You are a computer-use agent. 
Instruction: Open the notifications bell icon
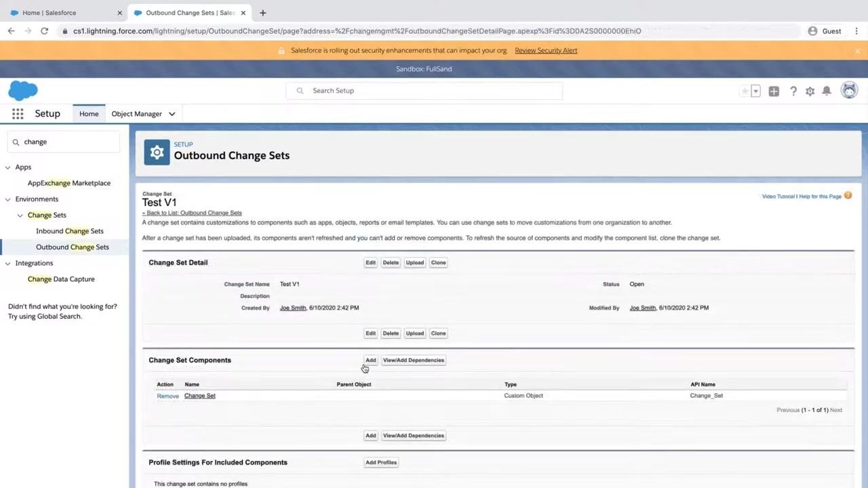[827, 91]
